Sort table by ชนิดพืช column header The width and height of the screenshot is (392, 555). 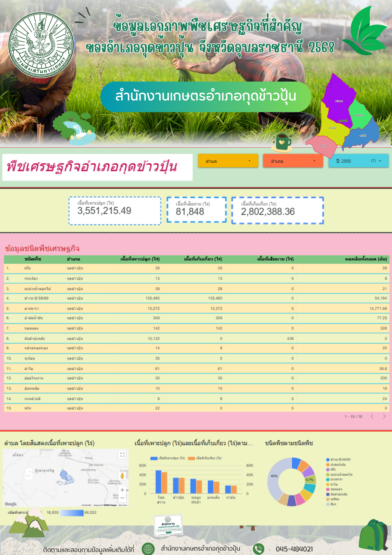33,259
